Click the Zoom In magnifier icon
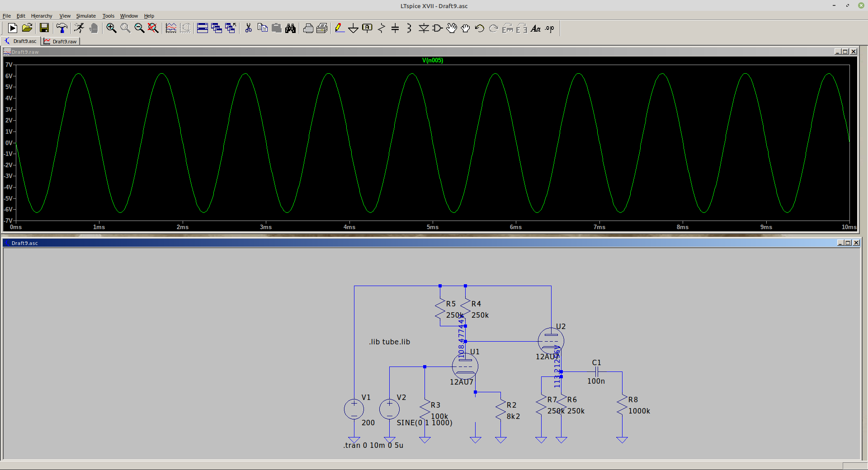Screen dimensions: 868x470 click(111, 28)
